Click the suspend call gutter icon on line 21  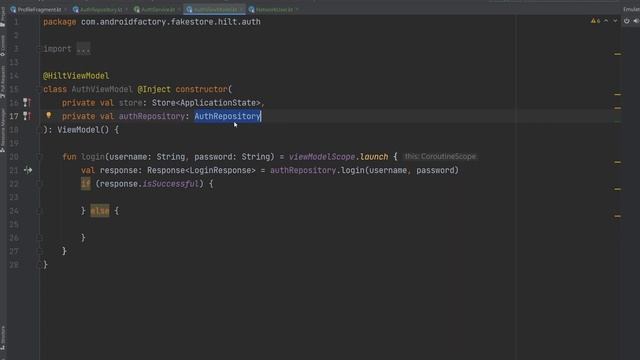(x=28, y=170)
